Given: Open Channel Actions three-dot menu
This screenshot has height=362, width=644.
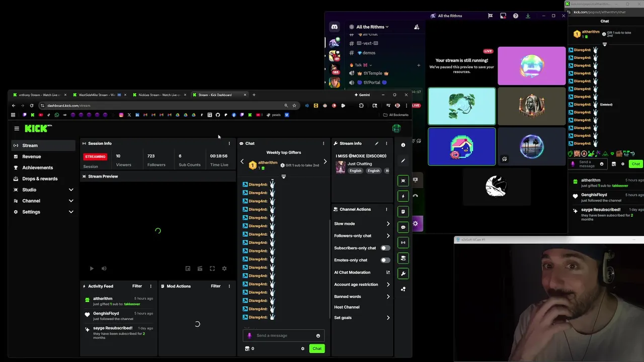Looking at the screenshot, I should [386, 209].
